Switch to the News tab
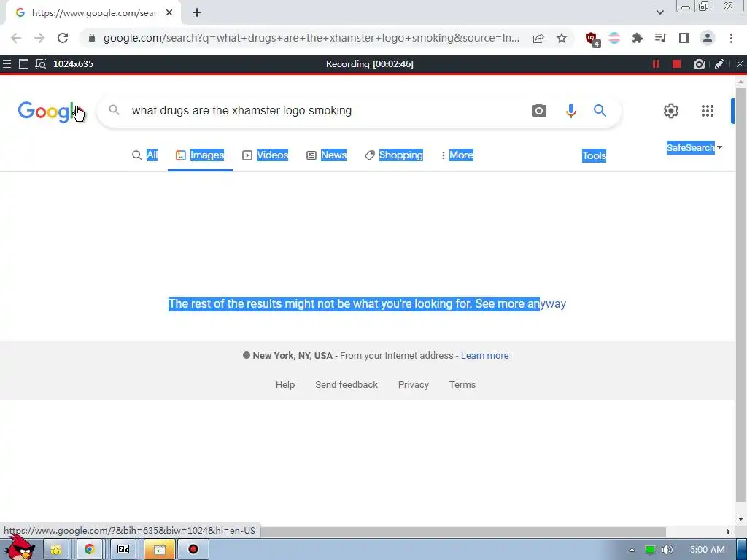747x560 pixels. [x=326, y=155]
